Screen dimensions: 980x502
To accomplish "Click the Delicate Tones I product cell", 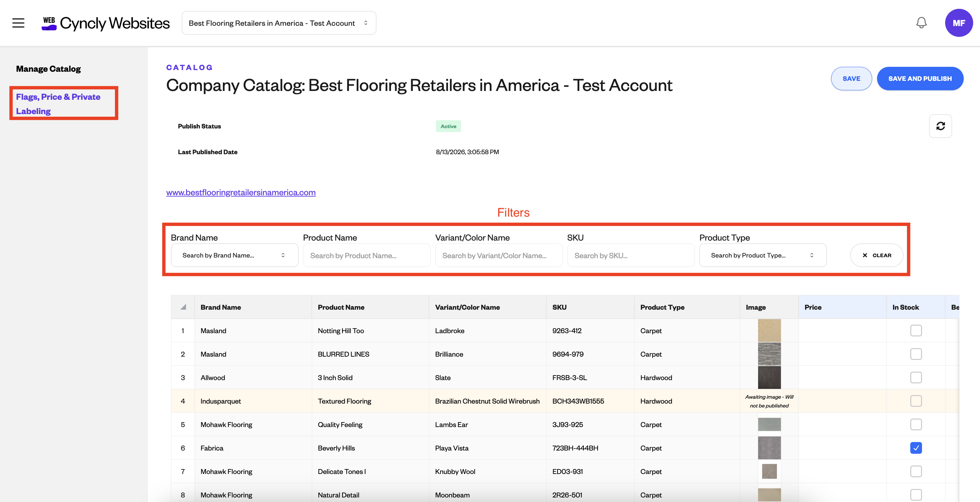I will click(x=370, y=472).
